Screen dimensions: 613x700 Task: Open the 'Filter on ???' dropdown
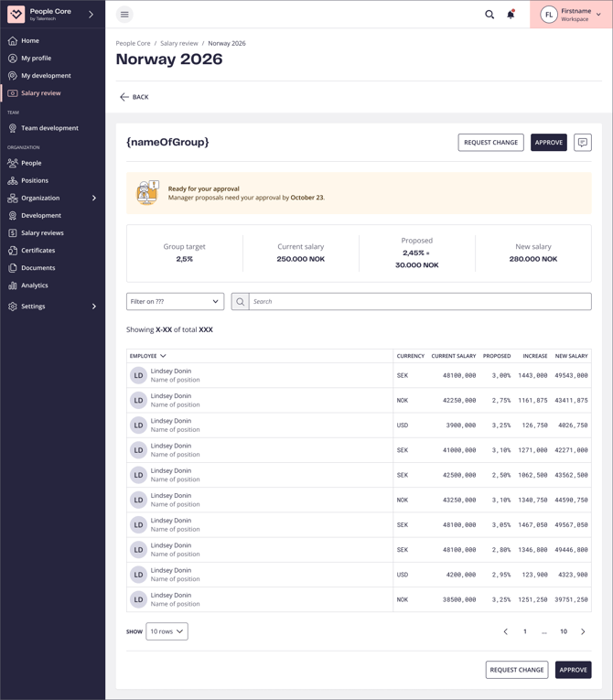point(175,301)
